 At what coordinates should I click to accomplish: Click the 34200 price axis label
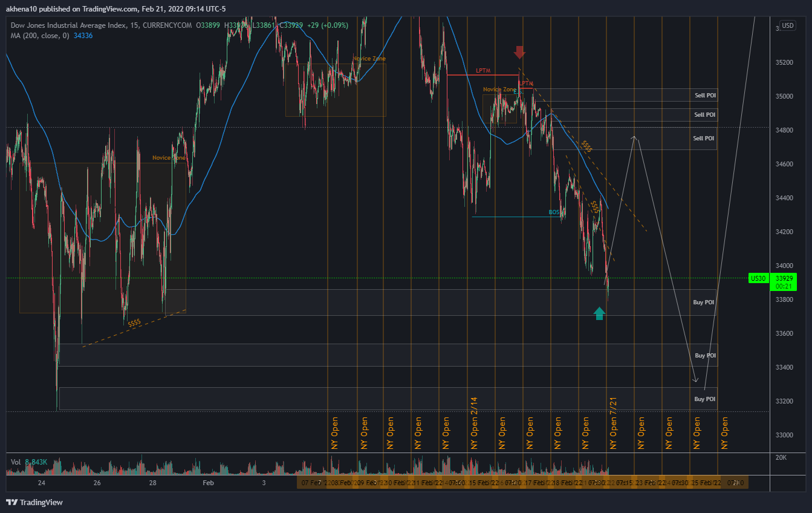point(785,232)
